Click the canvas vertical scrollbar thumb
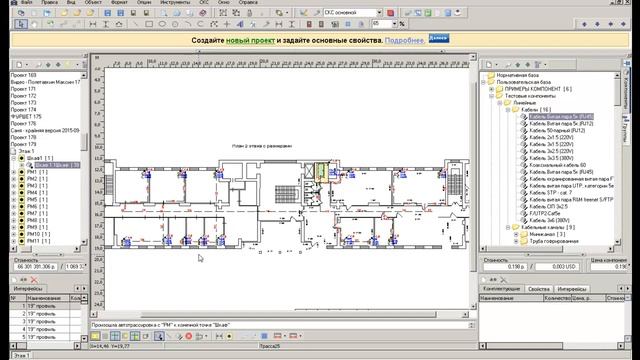 click(473, 176)
